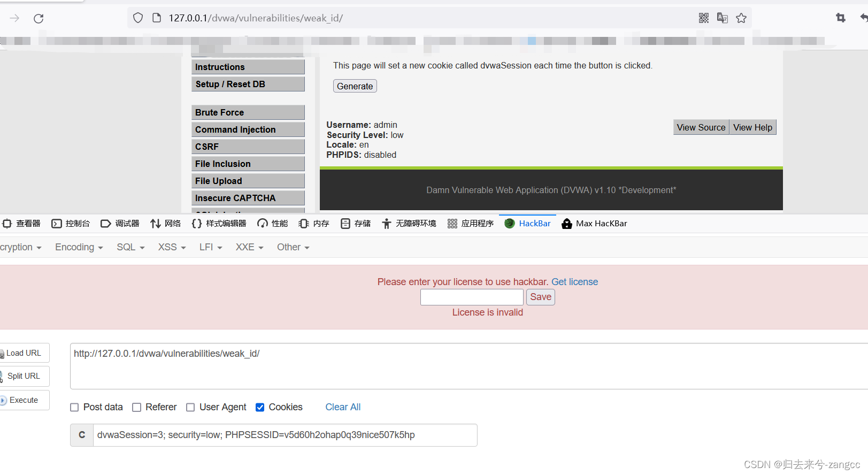Expand the XSS dropdown menu

coord(172,247)
